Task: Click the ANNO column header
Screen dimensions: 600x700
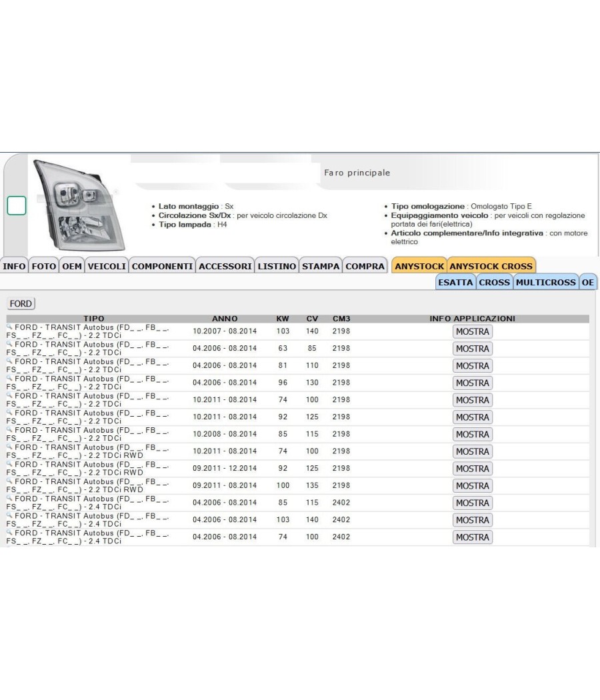Action: pos(225,319)
